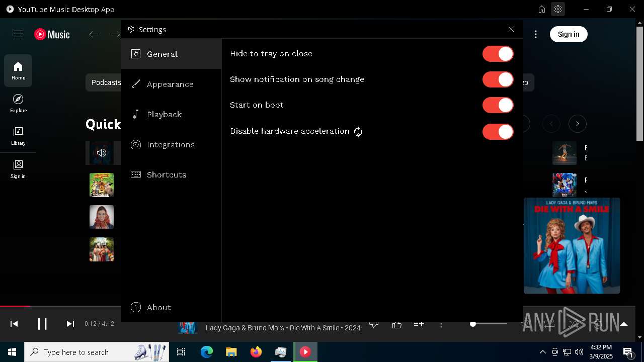This screenshot has width=644, height=362.
Task: Pause the current song
Action: pyautogui.click(x=42, y=324)
